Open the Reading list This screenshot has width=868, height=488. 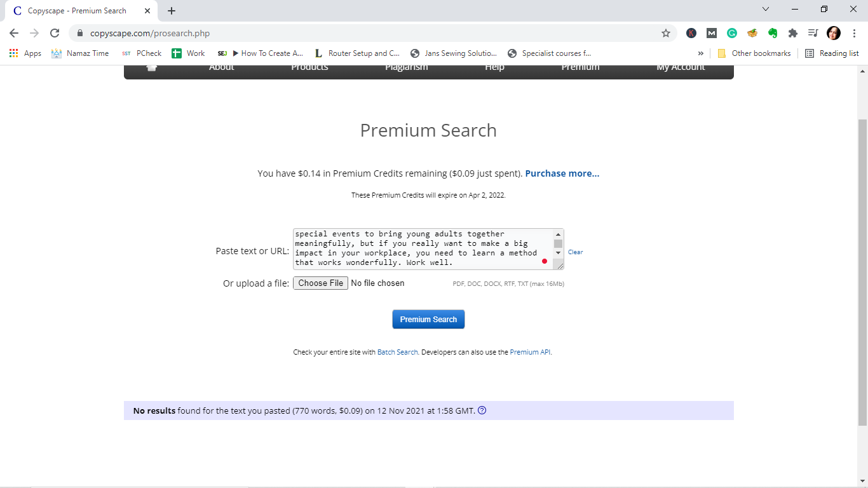click(832, 53)
